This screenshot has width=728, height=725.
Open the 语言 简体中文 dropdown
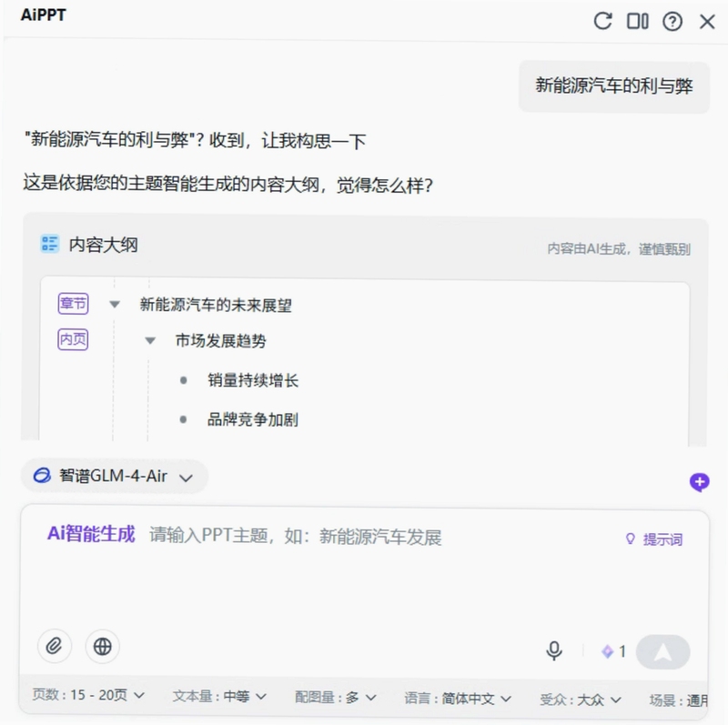[458, 698]
